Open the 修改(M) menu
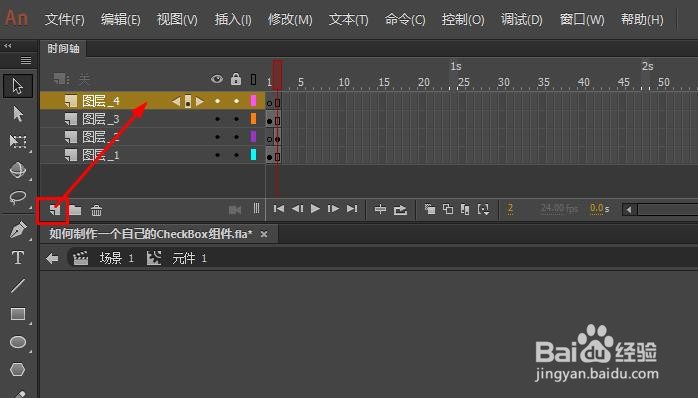The width and height of the screenshot is (698, 398). tap(290, 20)
